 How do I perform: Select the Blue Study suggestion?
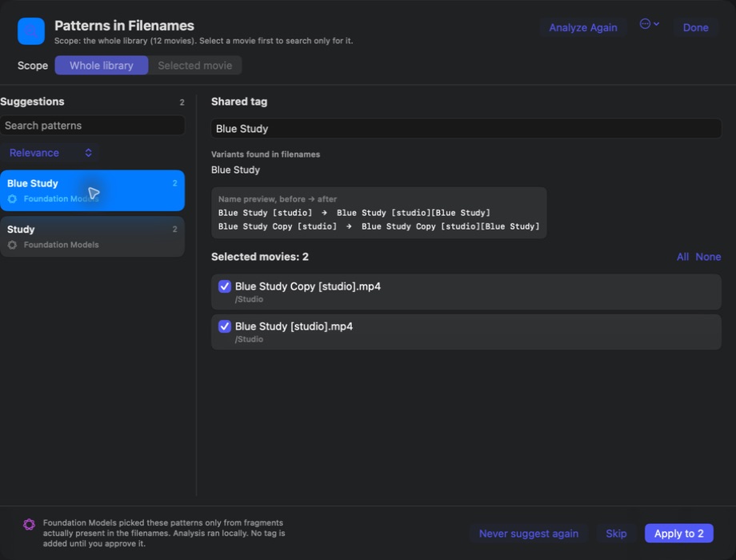click(93, 190)
